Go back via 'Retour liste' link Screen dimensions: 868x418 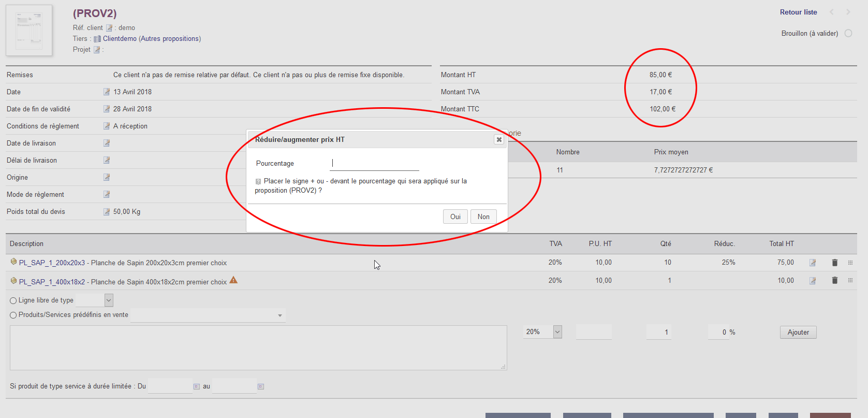click(x=798, y=12)
